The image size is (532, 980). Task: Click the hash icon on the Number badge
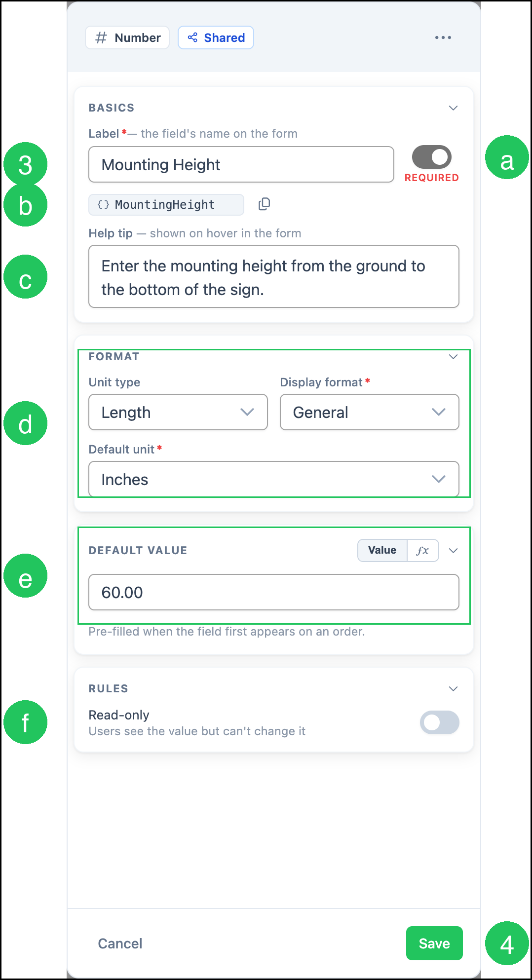101,38
